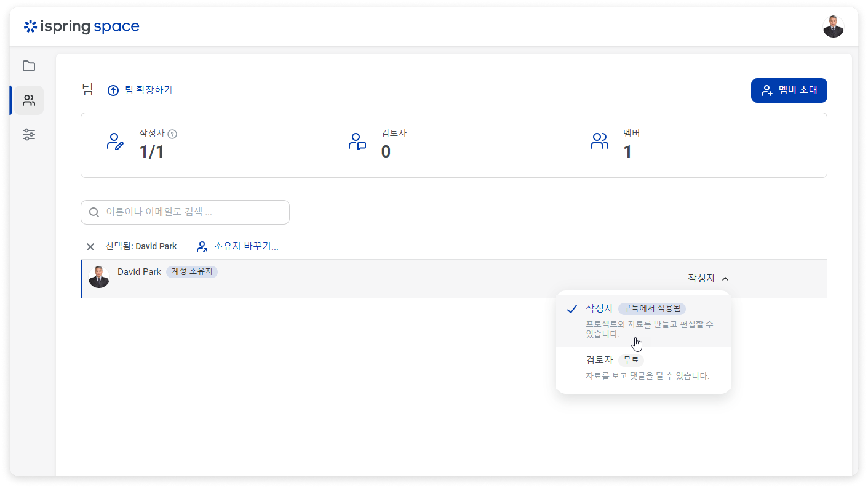
Task: Click the 무료 badge next to 검토자
Action: click(631, 360)
